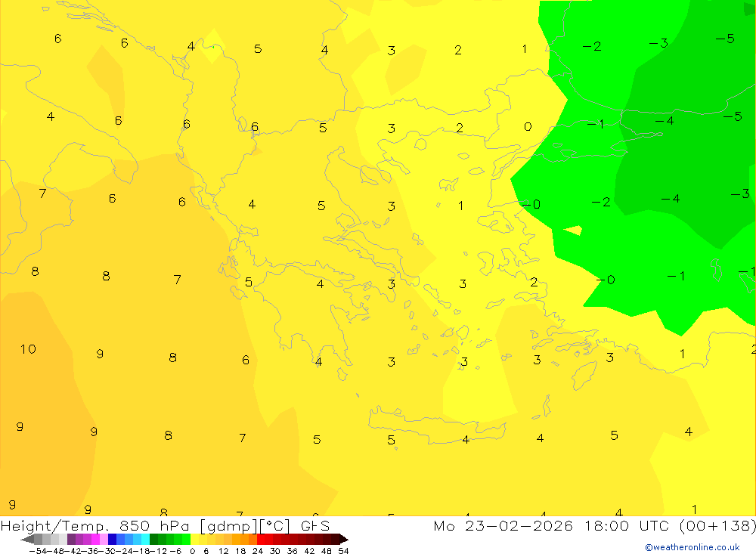Image resolution: width=756 pixels, height=554 pixels.
Task: Click the 'GFS' model label
Action: pos(315,526)
